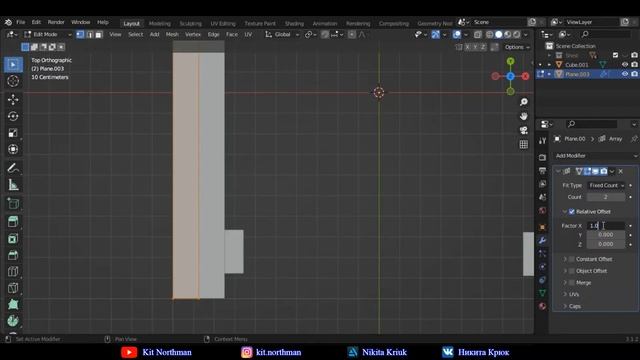Select the Spin tool
The height and width of the screenshot is (360, 640).
pyautogui.click(x=13, y=321)
